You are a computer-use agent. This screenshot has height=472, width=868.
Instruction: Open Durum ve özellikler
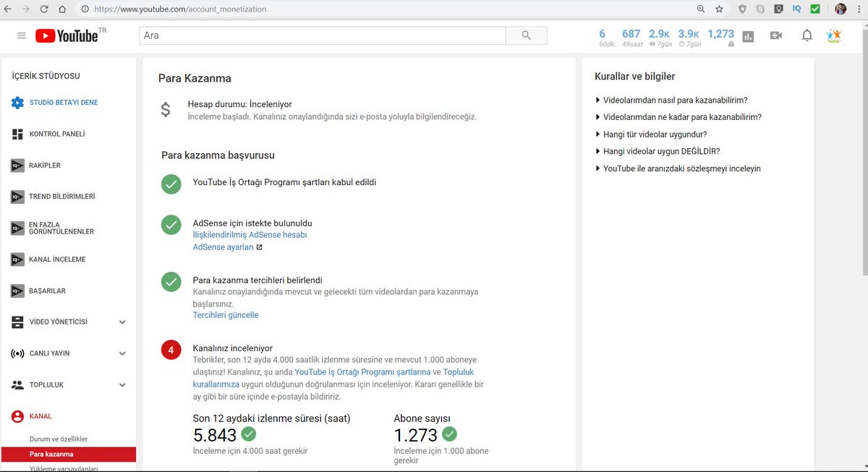pyautogui.click(x=58, y=439)
